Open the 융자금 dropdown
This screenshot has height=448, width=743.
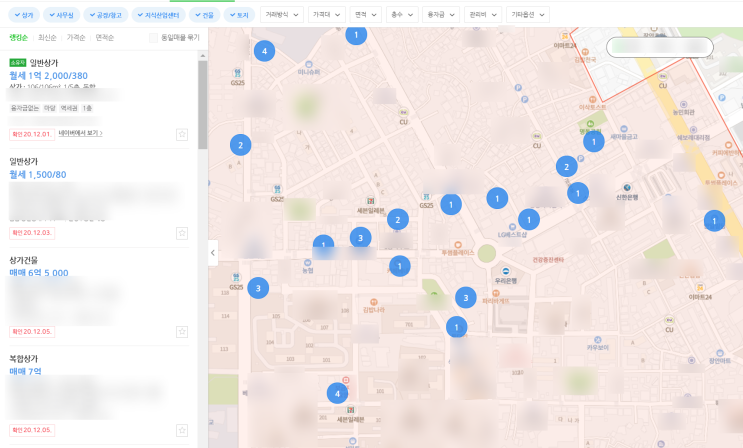(441, 15)
